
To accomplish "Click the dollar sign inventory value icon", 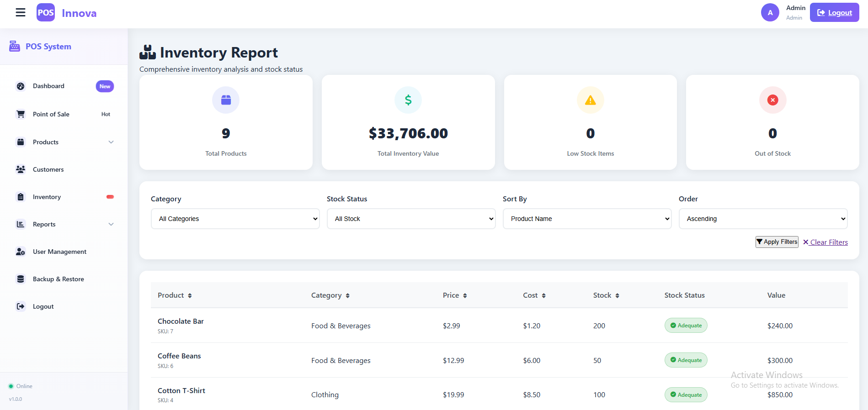I will (408, 100).
